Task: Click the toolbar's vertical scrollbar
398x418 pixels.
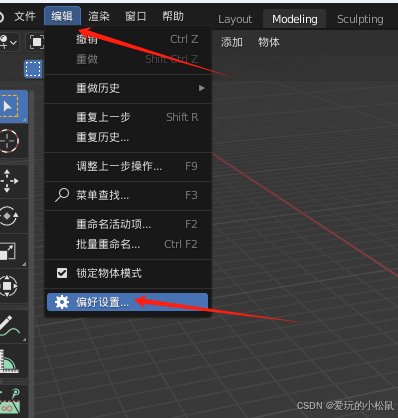Action: pyautogui.click(x=31, y=253)
